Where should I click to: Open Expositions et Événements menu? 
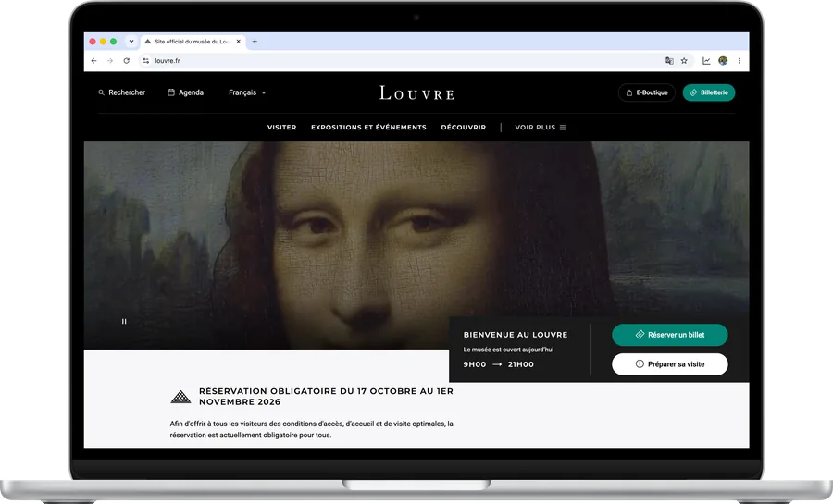pos(368,128)
